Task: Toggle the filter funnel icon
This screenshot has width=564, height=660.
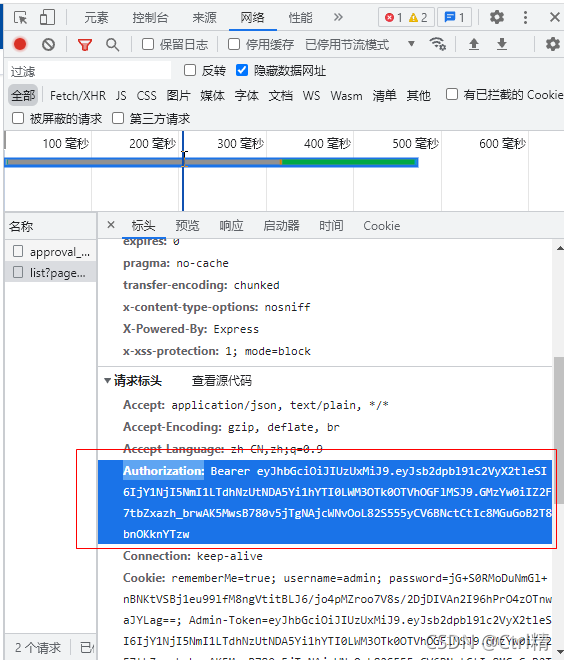Action: point(85,45)
